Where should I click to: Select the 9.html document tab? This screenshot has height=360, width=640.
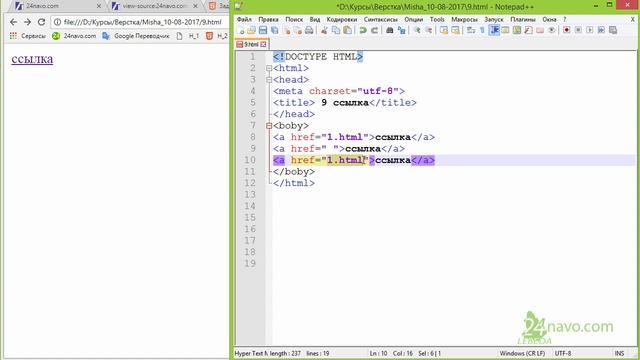pos(251,44)
